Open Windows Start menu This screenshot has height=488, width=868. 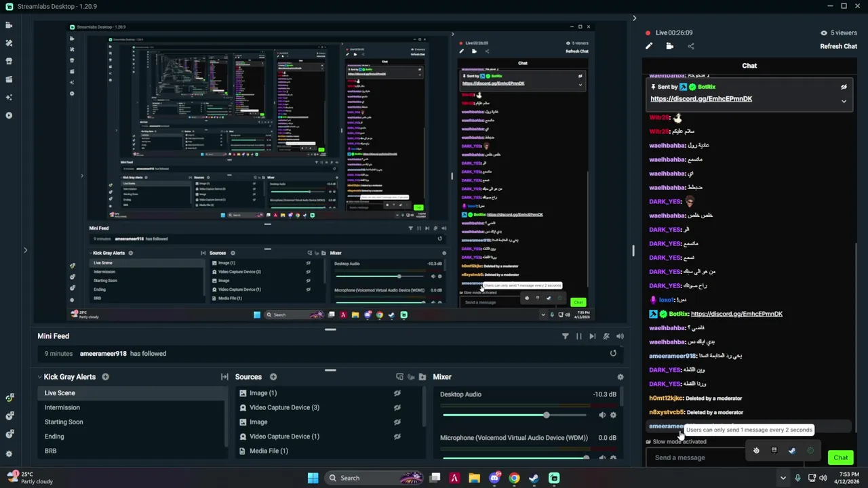[313, 478]
